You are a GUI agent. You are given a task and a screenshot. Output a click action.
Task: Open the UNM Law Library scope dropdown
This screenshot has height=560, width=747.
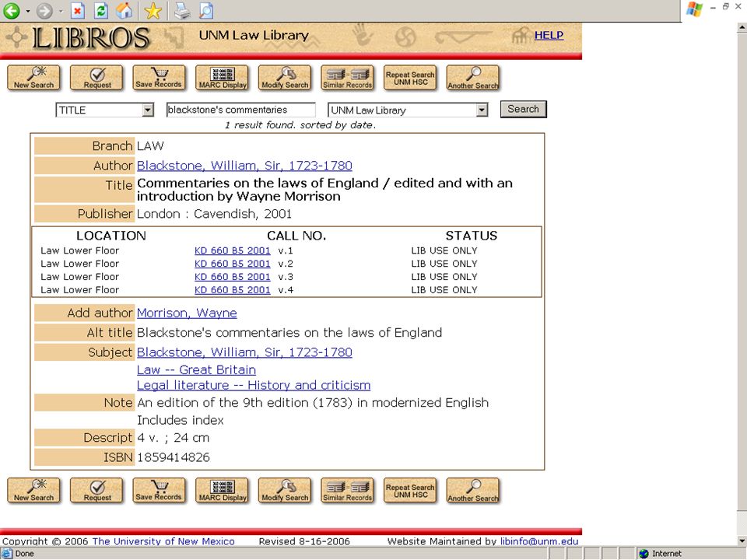[x=408, y=110]
